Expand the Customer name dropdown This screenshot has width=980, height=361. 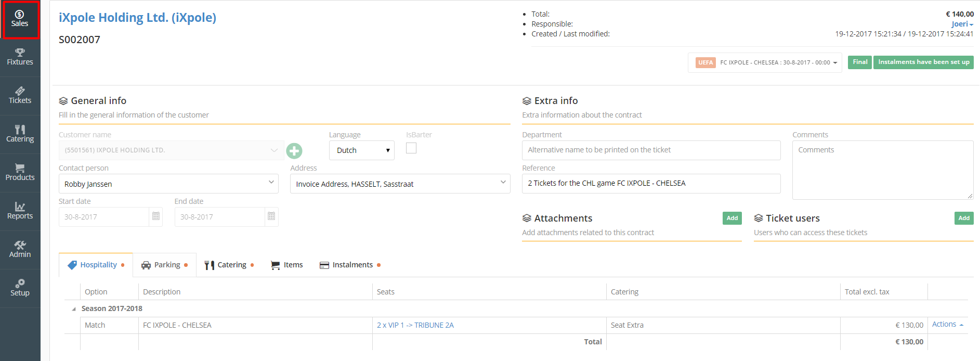tap(274, 150)
